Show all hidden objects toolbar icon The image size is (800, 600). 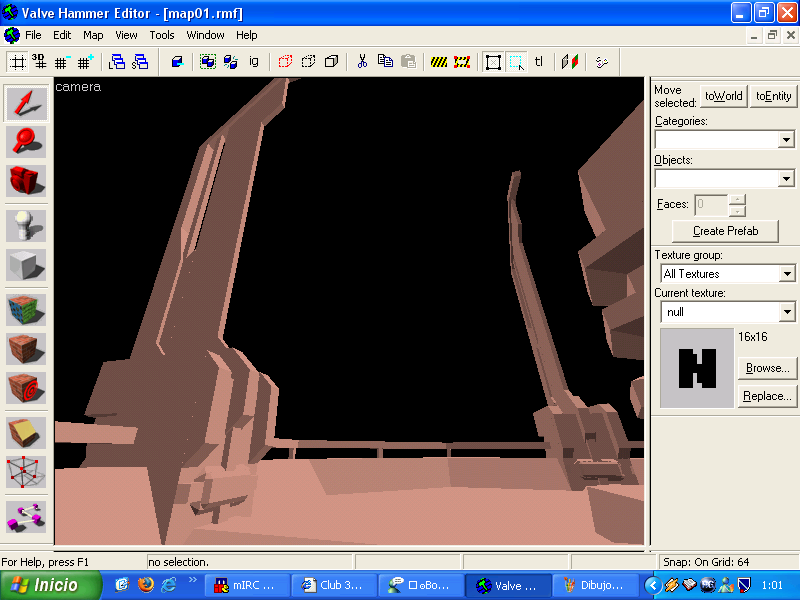(331, 62)
